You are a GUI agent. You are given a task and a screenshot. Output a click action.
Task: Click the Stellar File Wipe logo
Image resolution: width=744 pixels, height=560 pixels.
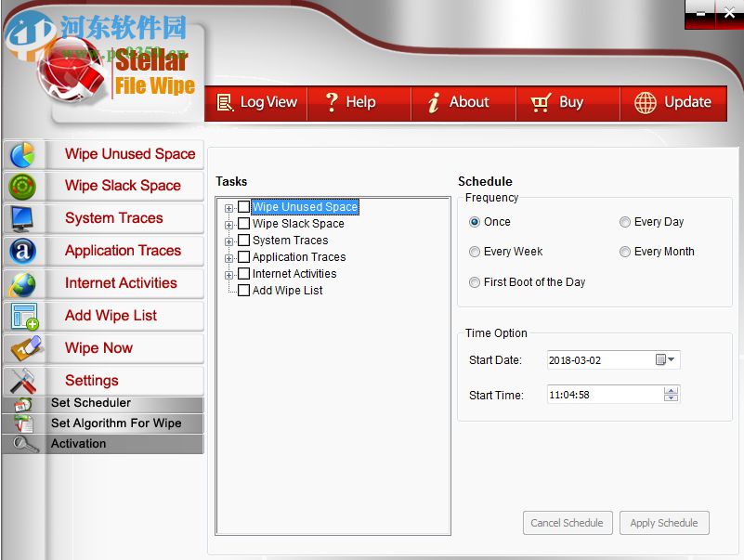coord(118,73)
